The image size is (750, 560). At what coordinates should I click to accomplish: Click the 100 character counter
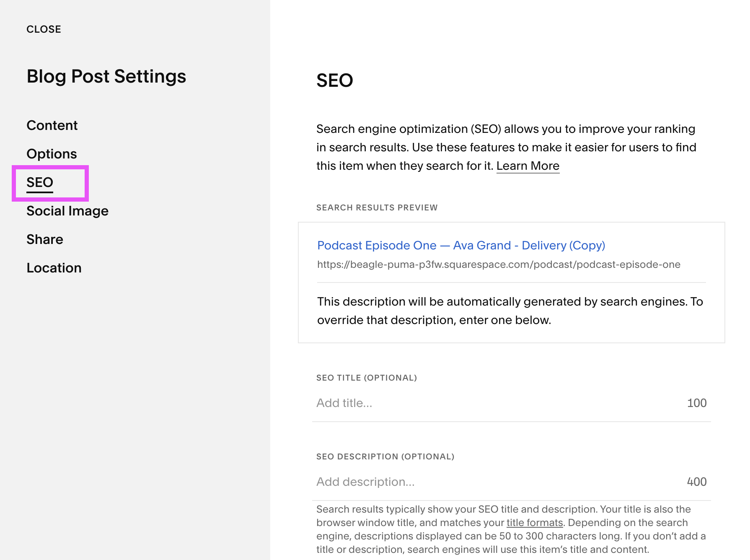pos(696,403)
